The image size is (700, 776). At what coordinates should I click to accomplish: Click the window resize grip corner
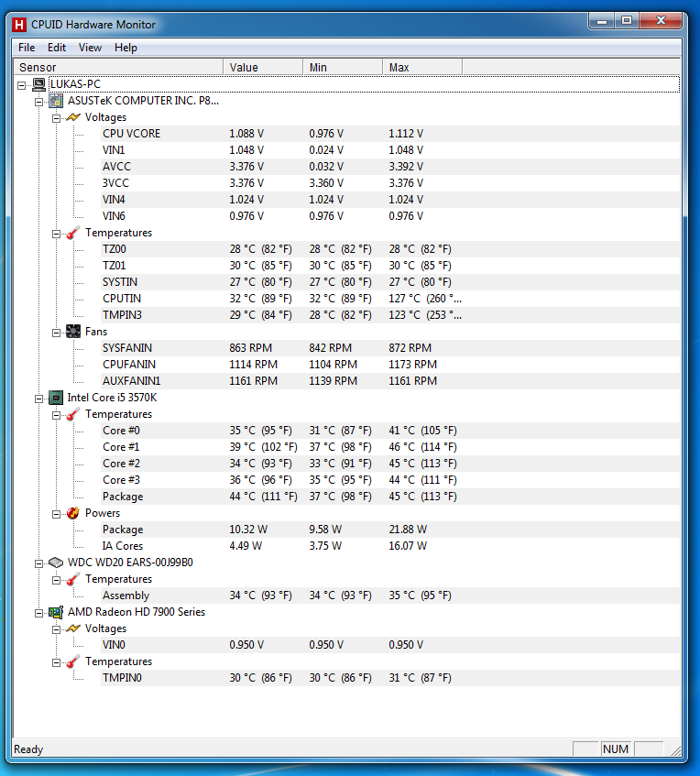tap(676, 750)
